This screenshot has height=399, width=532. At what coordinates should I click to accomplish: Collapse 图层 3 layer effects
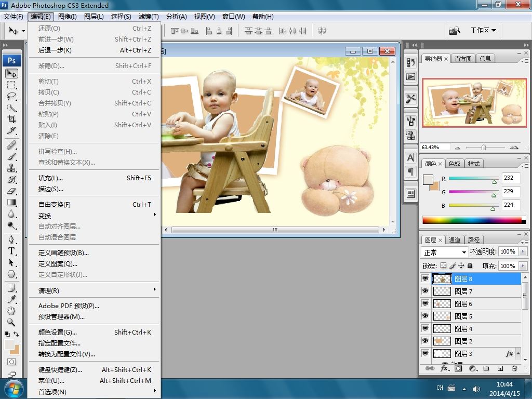click(518, 353)
